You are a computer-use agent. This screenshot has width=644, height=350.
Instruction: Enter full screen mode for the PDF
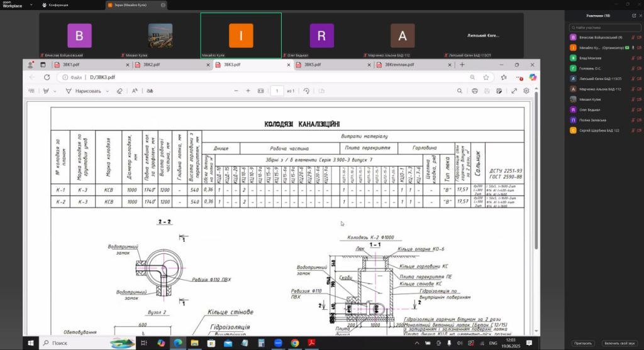(514, 91)
